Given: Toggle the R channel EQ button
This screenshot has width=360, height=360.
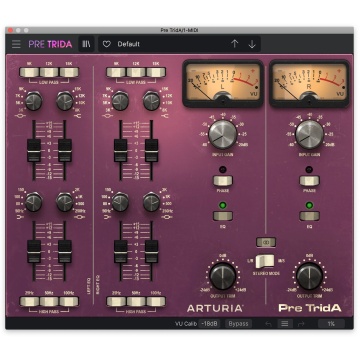Looking at the screenshot, I should (309, 216).
